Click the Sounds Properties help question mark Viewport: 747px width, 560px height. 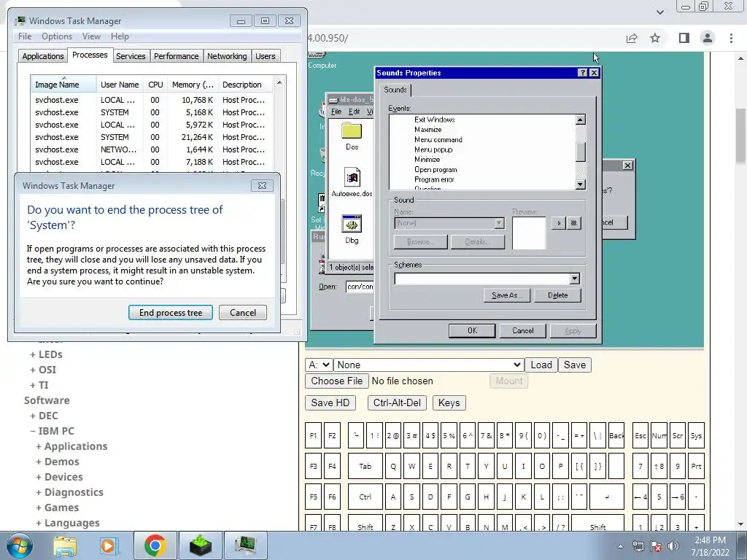coord(582,73)
